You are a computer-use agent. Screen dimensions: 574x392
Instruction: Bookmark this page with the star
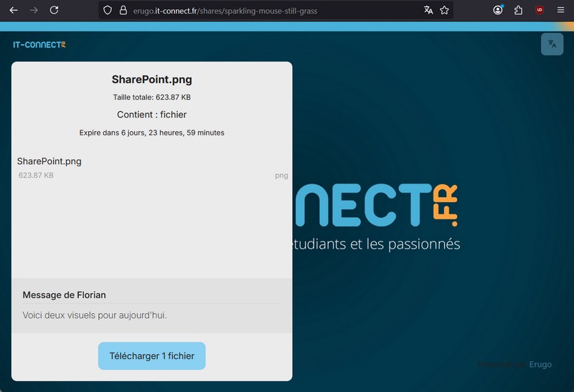point(444,10)
